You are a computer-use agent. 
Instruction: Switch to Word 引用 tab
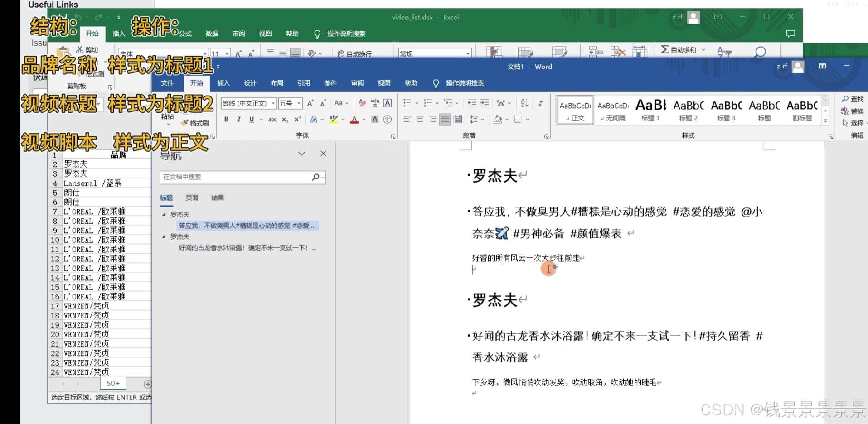[304, 83]
